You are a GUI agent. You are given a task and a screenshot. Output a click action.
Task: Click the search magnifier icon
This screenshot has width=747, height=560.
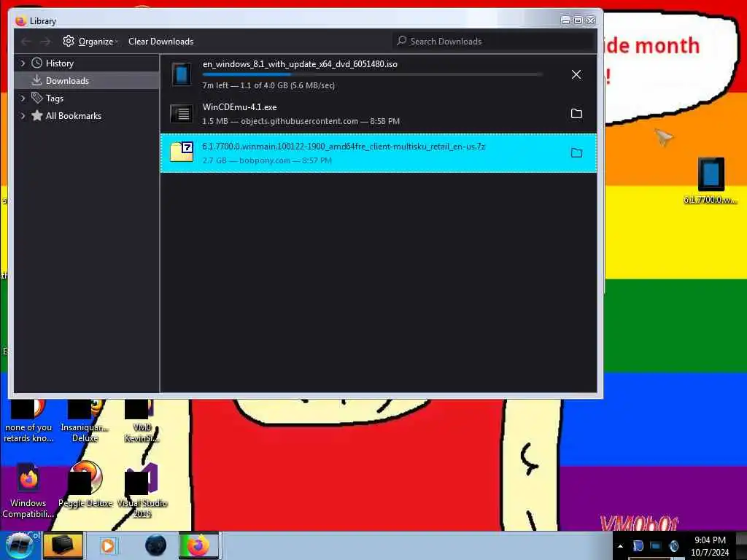coord(402,41)
